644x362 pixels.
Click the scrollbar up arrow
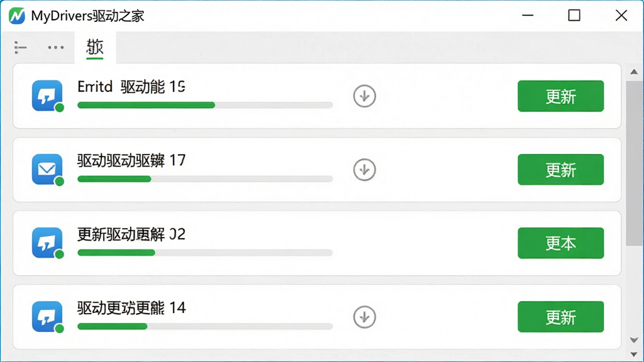[x=634, y=72]
